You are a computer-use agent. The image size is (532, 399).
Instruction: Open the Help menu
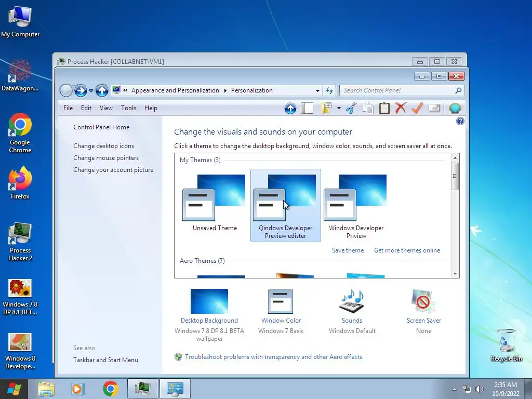[151, 108]
